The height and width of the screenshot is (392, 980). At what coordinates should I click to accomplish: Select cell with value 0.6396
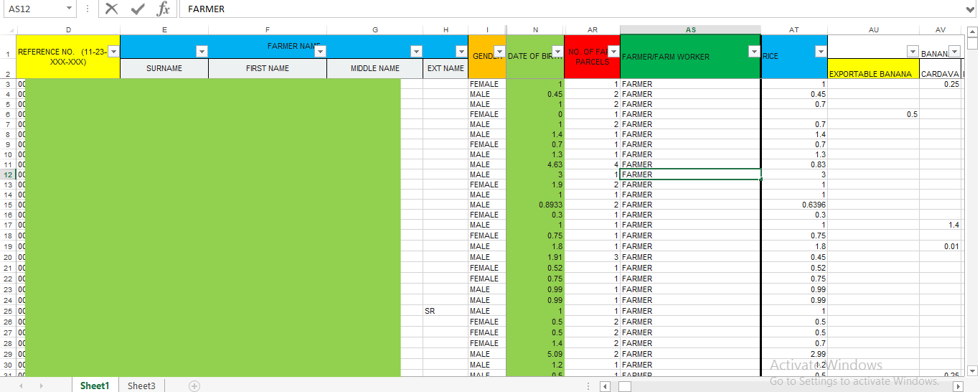[x=794, y=205]
